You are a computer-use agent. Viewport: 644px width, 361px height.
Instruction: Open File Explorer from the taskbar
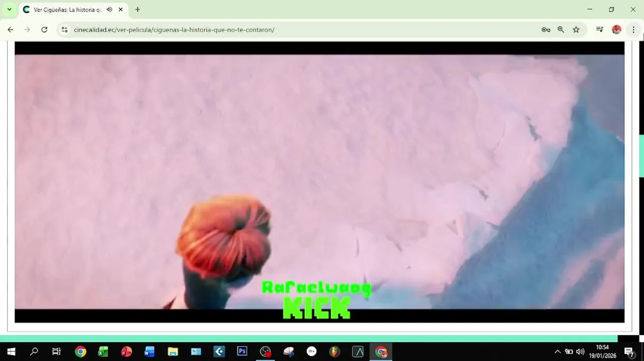pyautogui.click(x=173, y=351)
